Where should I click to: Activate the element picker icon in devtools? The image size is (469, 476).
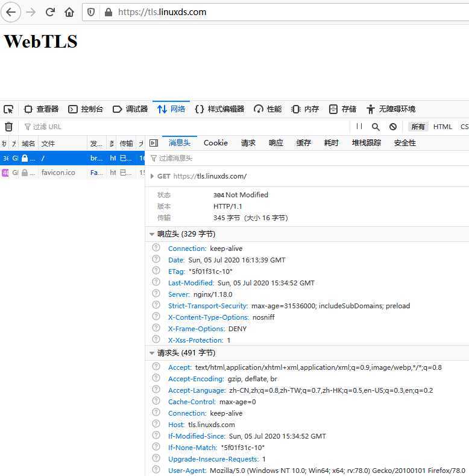tap(8, 109)
